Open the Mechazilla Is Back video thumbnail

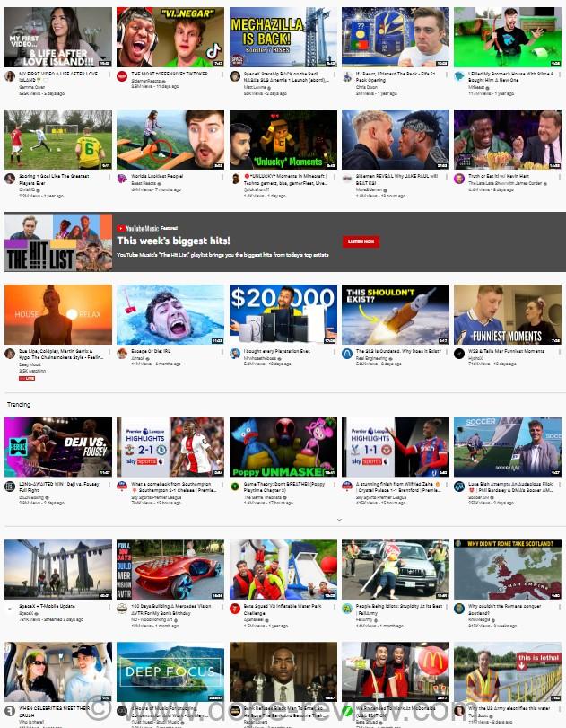[x=283, y=37]
